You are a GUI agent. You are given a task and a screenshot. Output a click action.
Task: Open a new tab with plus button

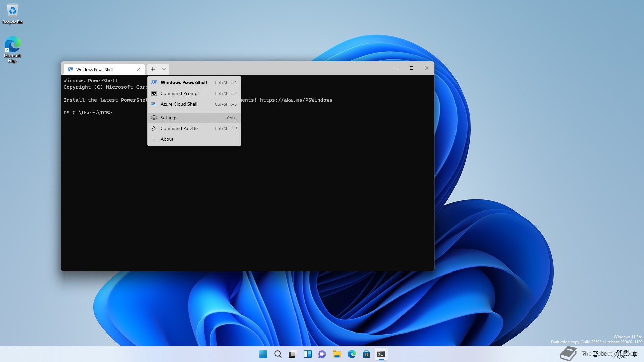pos(152,69)
